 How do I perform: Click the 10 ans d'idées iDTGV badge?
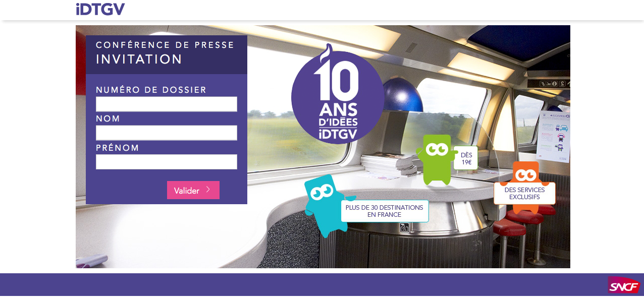click(338, 95)
